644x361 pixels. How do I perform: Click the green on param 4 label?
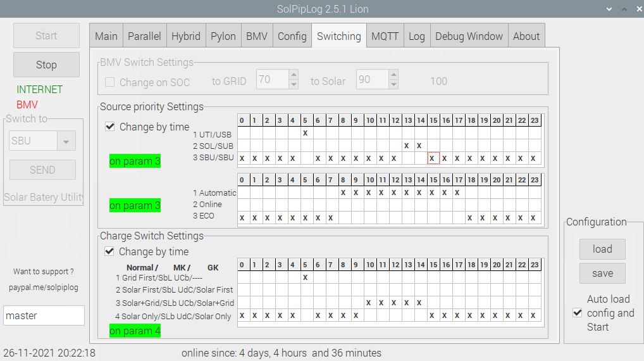coord(135,331)
